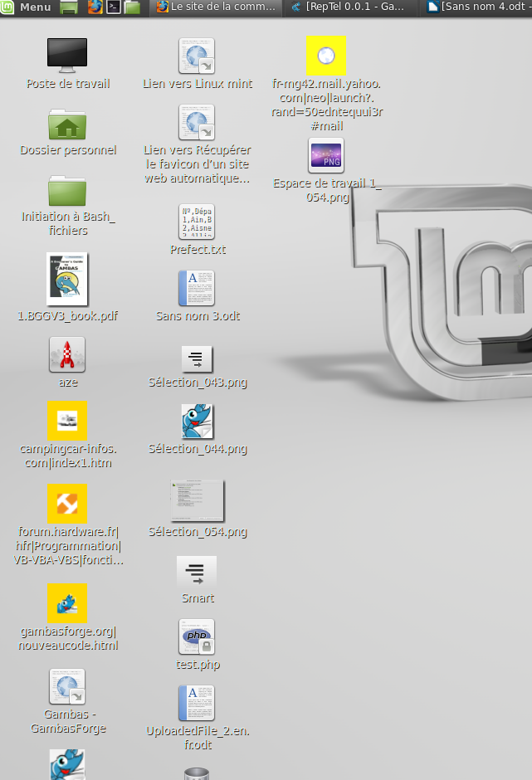Select the Sélection_054.png image thumbnail
This screenshot has height=780, width=532.
tap(197, 501)
